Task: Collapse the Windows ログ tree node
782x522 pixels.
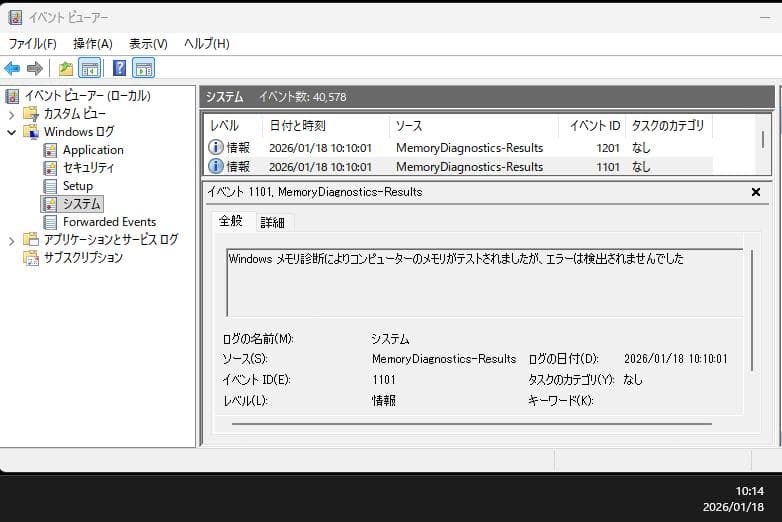Action: point(11,133)
